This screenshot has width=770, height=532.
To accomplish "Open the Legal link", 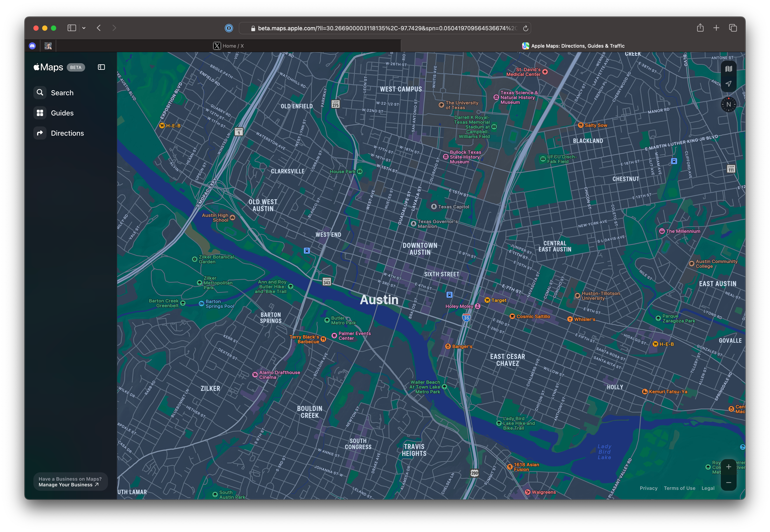I will click(x=708, y=488).
